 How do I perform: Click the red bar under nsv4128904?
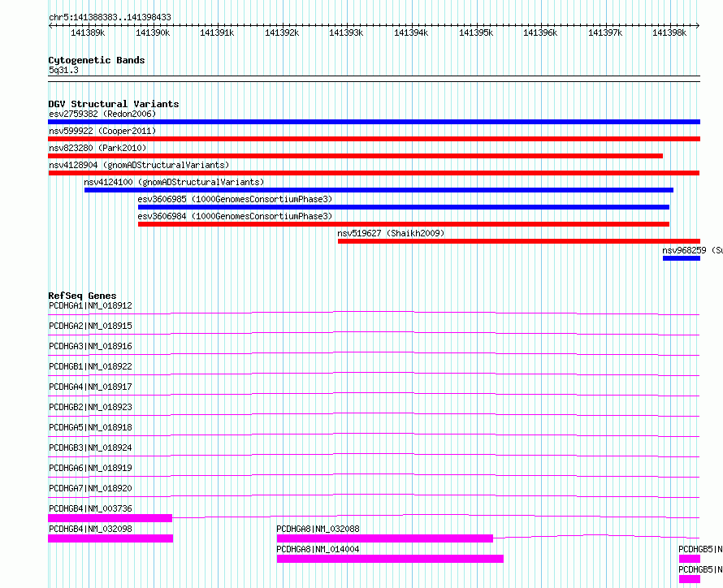[x=374, y=173]
